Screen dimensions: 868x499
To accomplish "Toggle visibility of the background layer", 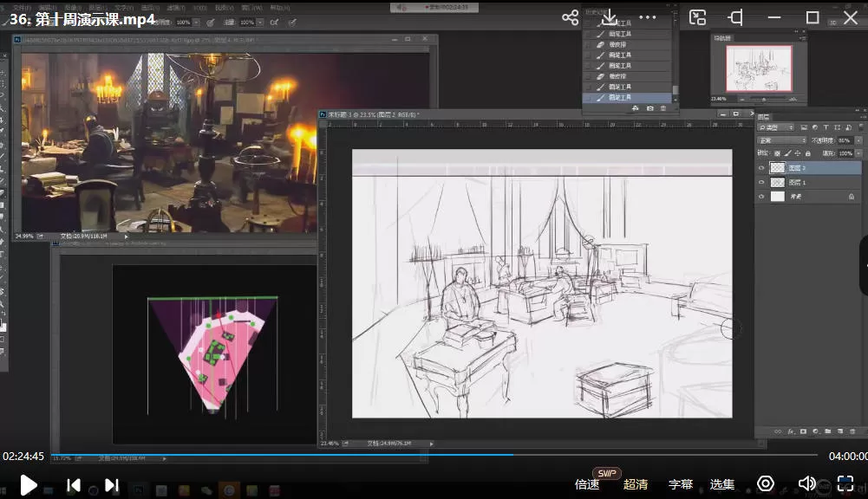I will pos(761,197).
